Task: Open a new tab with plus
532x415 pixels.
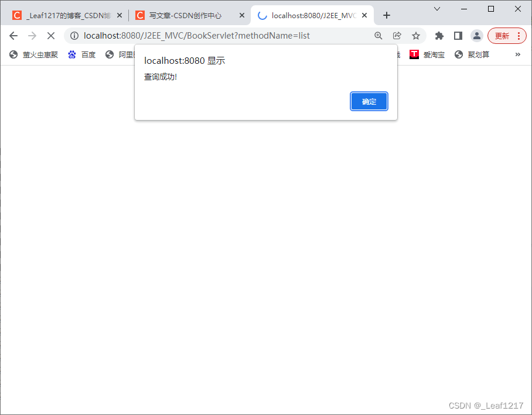Action: pyautogui.click(x=387, y=15)
